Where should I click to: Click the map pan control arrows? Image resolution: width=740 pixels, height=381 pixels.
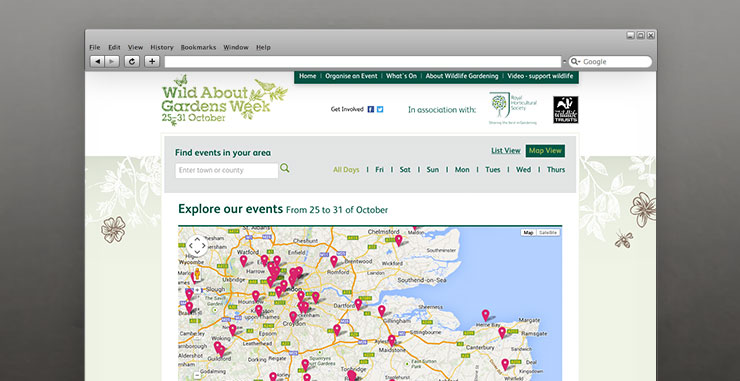(x=197, y=246)
